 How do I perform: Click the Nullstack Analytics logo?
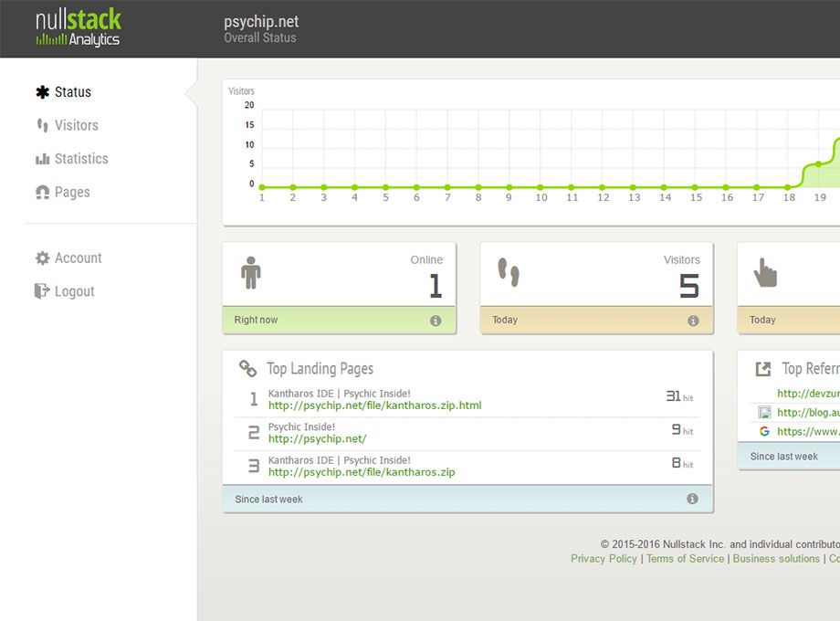pos(78,28)
